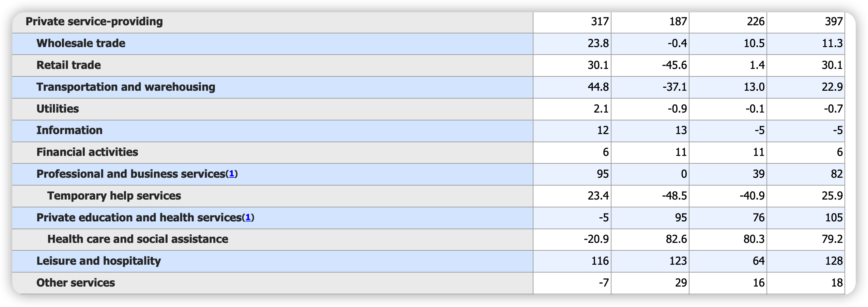
Task: Click the 82.6 cell in Health care row
Action: click(x=676, y=239)
